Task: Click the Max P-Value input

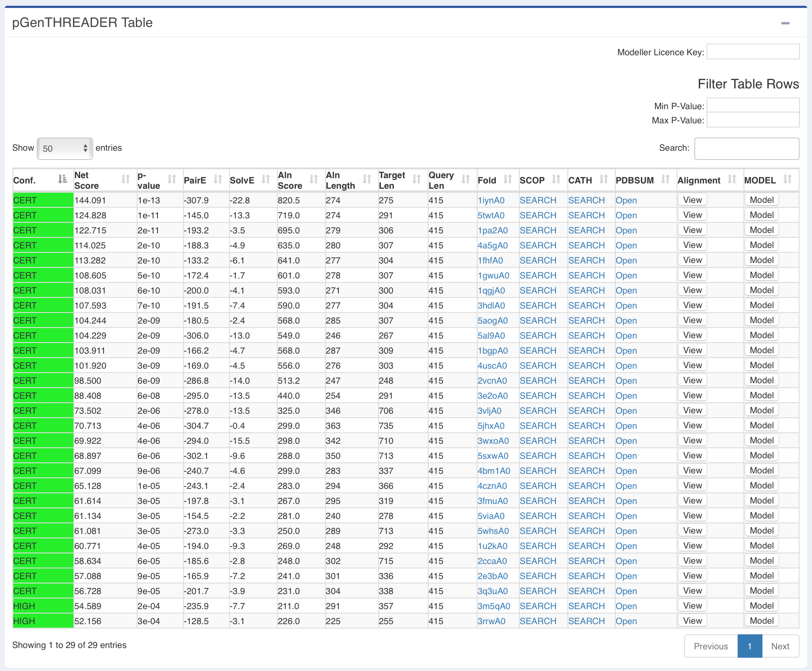Action: click(753, 120)
